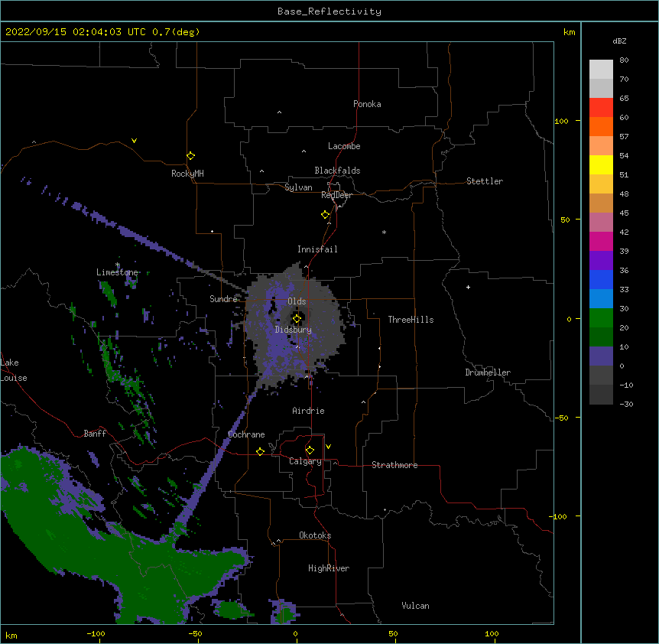
Task: Select the yellow 54-51 dBZ legend swatch
Action: 601,164
